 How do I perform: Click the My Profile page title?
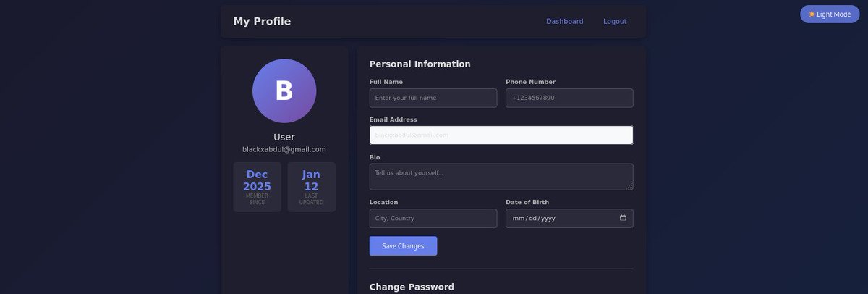coord(262,22)
